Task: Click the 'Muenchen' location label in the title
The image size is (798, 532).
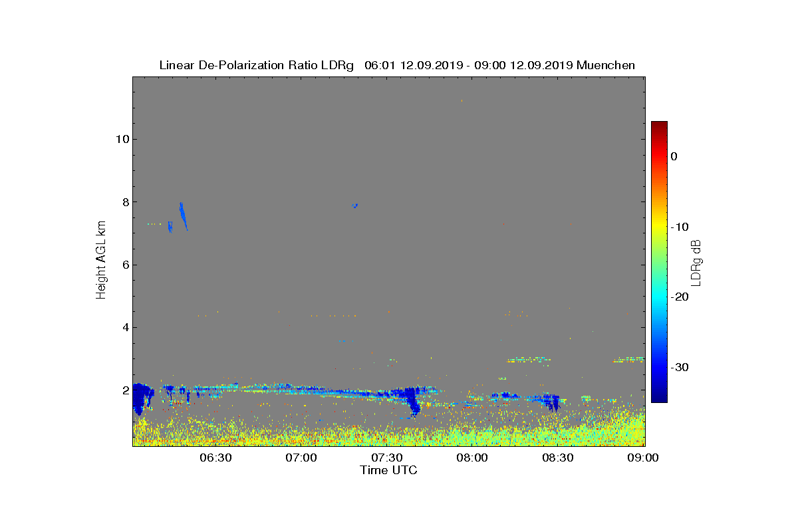Action: point(606,65)
